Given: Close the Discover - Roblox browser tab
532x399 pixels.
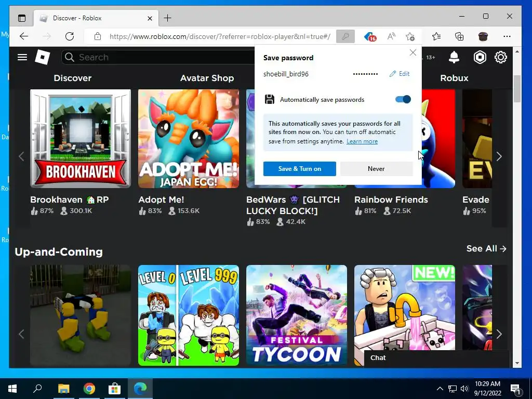Looking at the screenshot, I should (150, 18).
